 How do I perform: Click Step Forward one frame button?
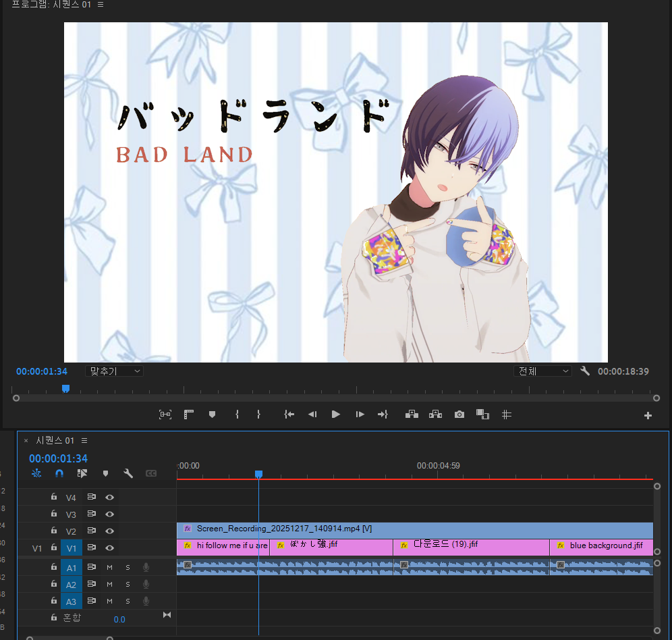pyautogui.click(x=360, y=415)
